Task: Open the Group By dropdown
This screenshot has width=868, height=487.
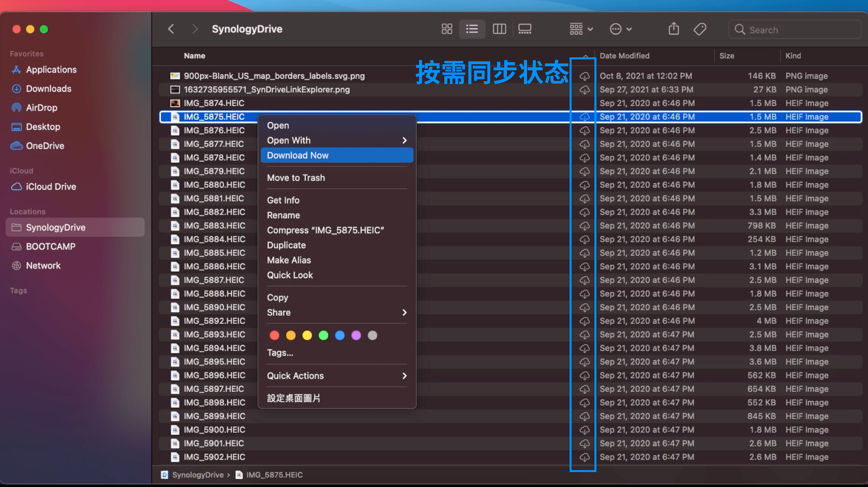Action: click(x=580, y=29)
